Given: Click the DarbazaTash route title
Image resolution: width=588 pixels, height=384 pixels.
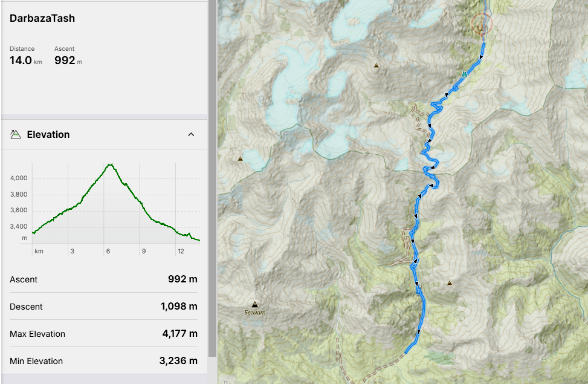Looking at the screenshot, I should point(42,18).
